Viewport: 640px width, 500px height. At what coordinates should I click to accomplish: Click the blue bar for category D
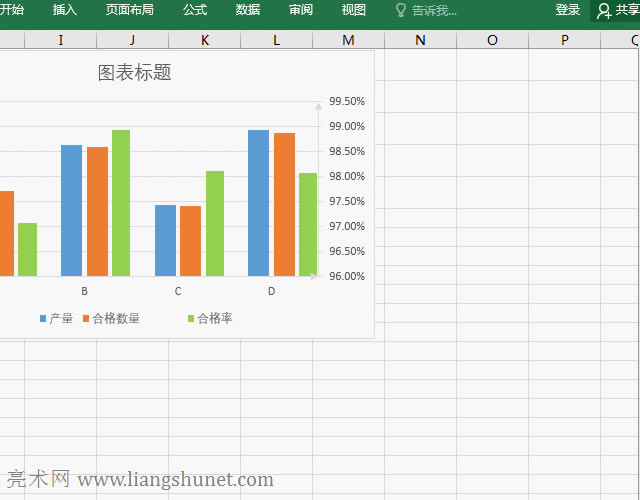point(258,203)
